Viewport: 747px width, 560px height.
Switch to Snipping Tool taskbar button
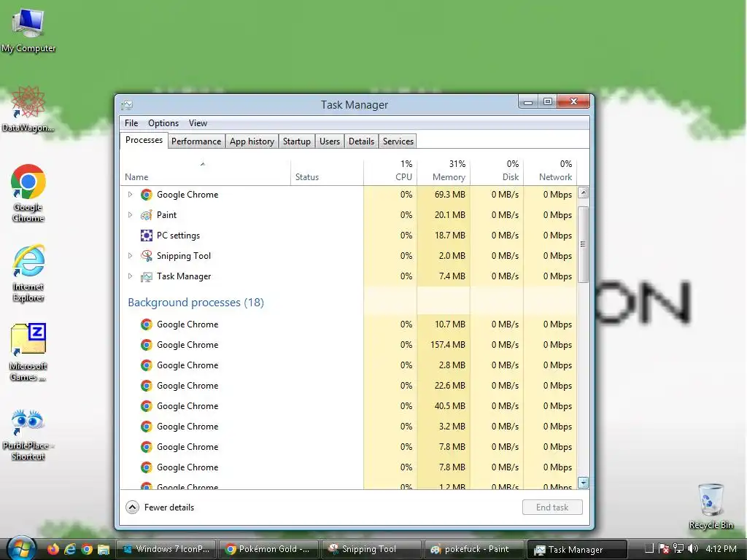(372, 549)
